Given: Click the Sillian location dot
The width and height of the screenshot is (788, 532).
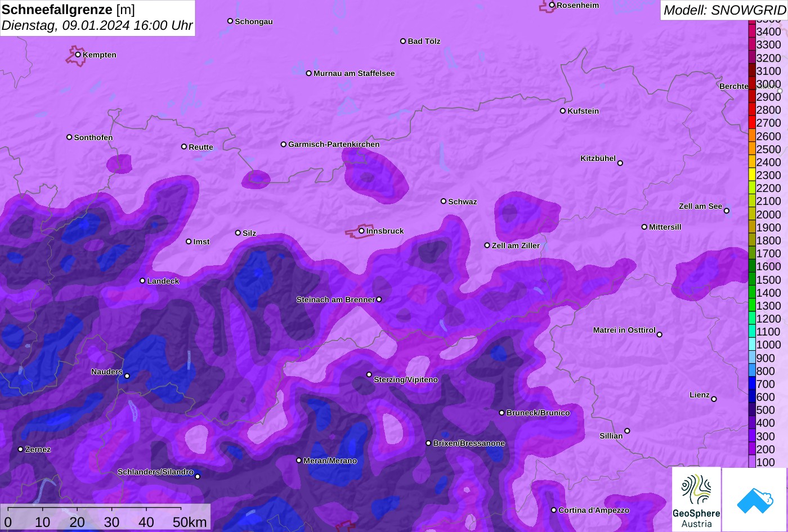Looking at the screenshot, I should point(627,431).
